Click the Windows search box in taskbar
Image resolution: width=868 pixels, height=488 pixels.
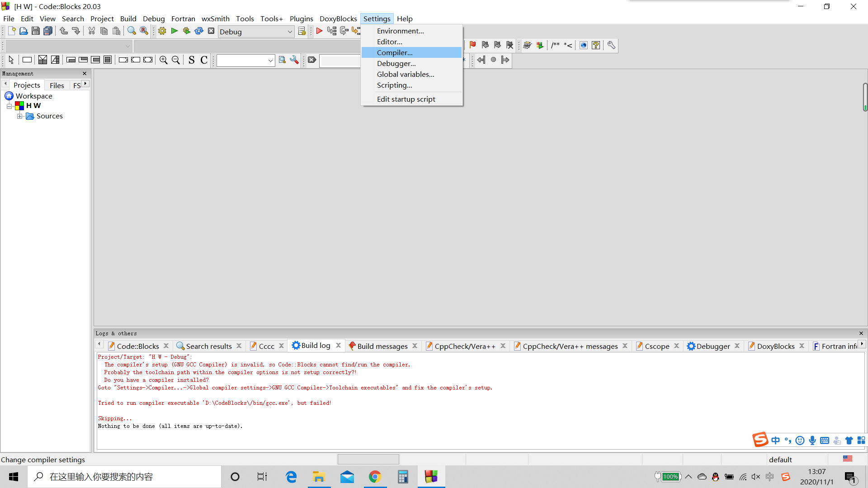click(x=124, y=477)
